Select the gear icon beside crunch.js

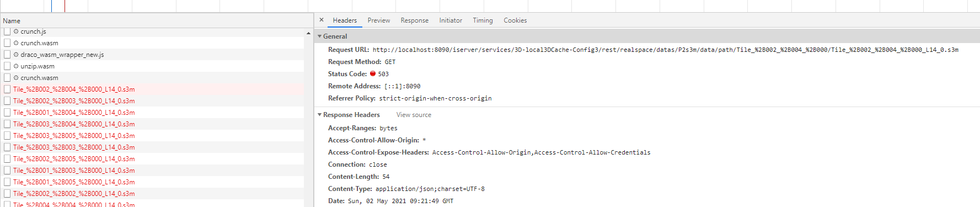tap(16, 31)
